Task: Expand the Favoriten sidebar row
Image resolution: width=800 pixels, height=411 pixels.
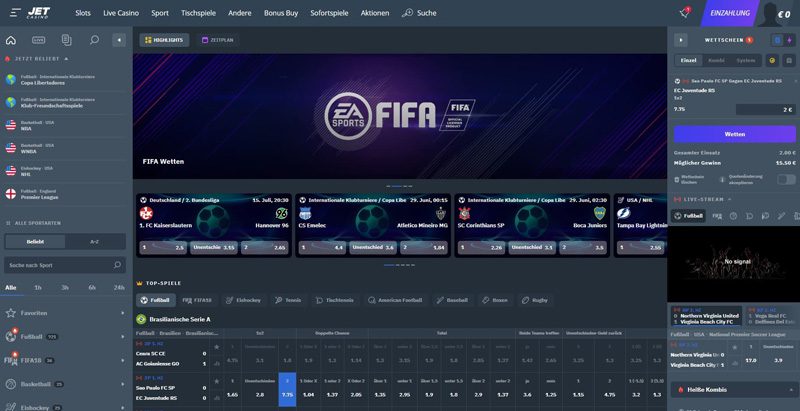Action: coord(122,313)
